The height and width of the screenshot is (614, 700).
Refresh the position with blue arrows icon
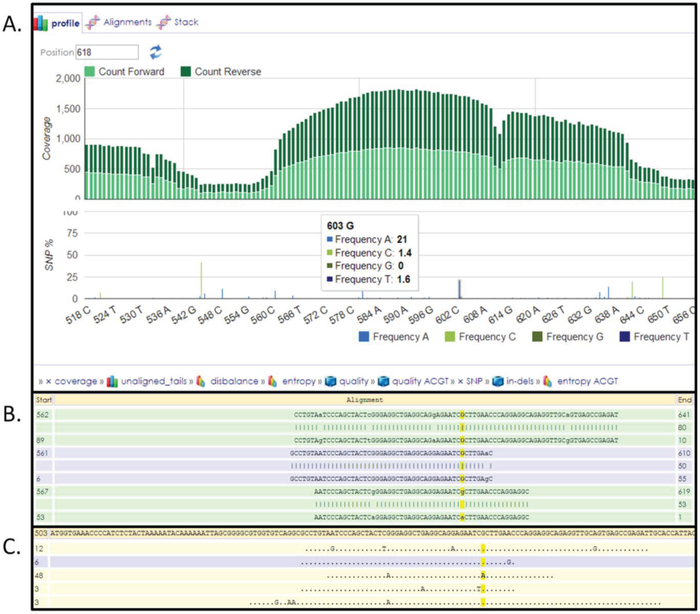coord(156,52)
